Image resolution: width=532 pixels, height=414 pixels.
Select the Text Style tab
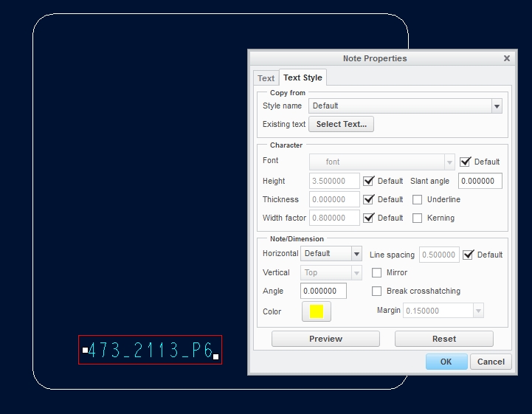pyautogui.click(x=303, y=77)
